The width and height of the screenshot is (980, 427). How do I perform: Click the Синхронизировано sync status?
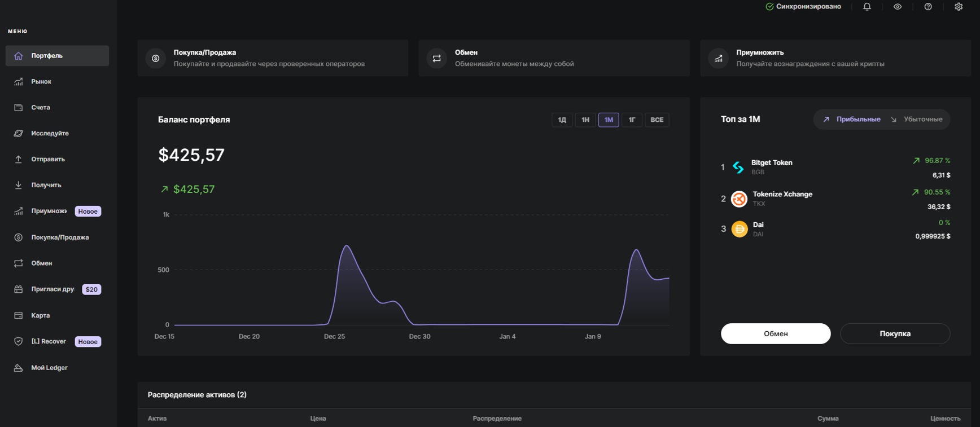tap(803, 7)
